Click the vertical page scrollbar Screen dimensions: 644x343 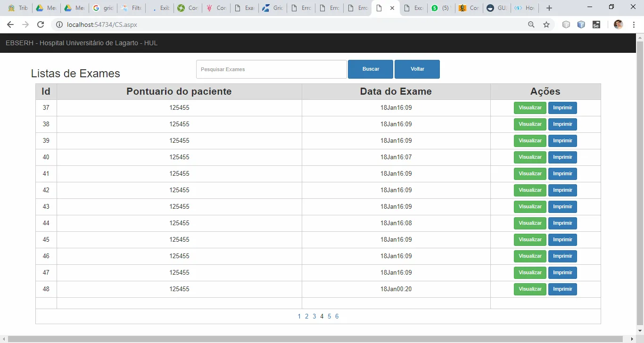[x=640, y=184]
